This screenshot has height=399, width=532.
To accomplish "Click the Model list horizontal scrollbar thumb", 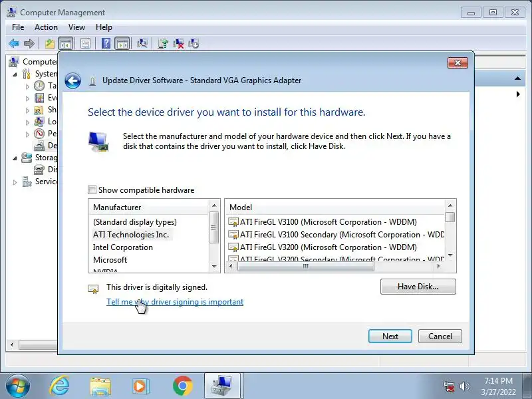I will 305,267.
